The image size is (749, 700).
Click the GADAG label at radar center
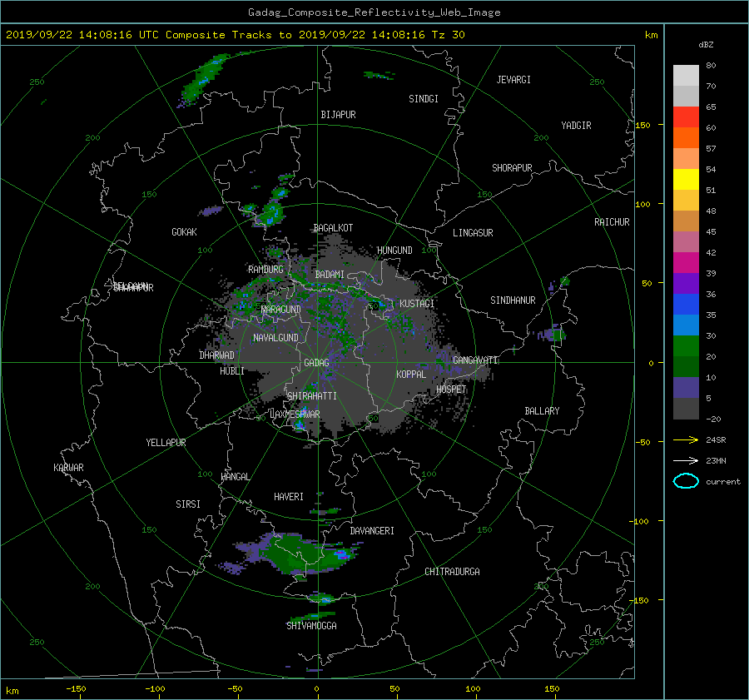[x=316, y=363]
